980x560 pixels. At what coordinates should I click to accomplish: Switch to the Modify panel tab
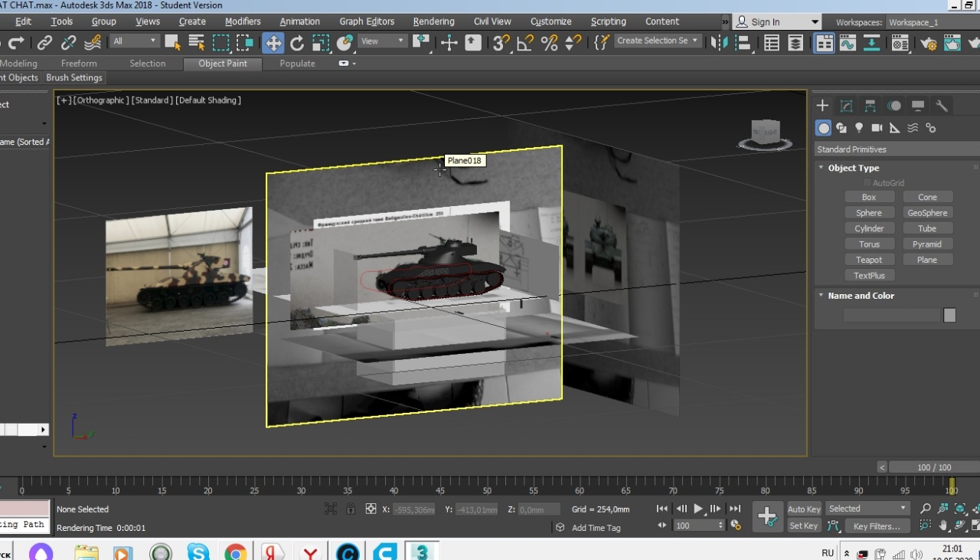(x=846, y=106)
